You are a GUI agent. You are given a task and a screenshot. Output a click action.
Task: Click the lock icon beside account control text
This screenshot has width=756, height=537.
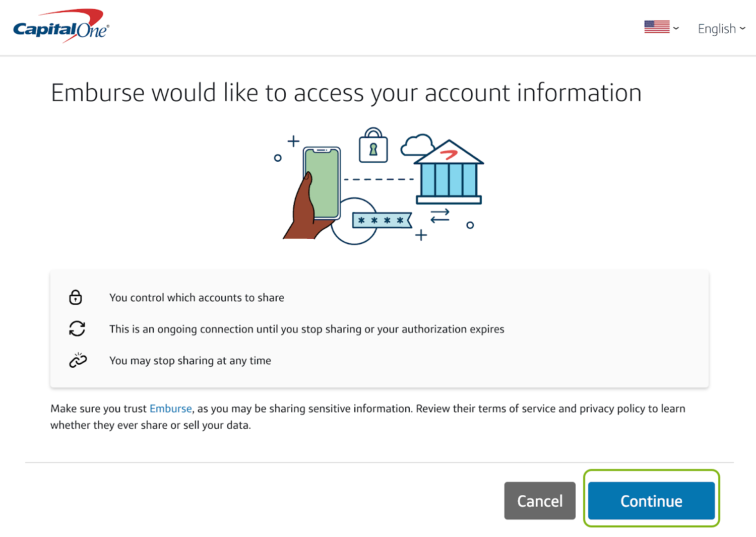point(76,297)
